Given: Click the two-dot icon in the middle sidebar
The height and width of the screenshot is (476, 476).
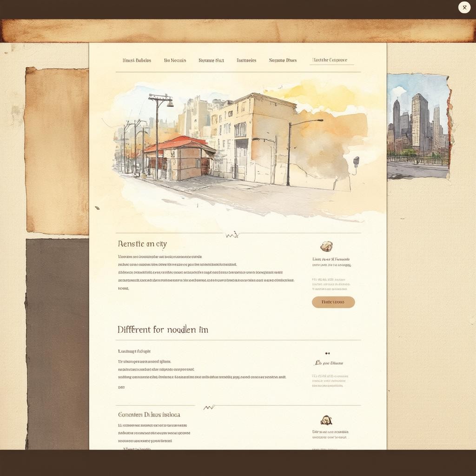Looking at the screenshot, I should click(x=327, y=353).
